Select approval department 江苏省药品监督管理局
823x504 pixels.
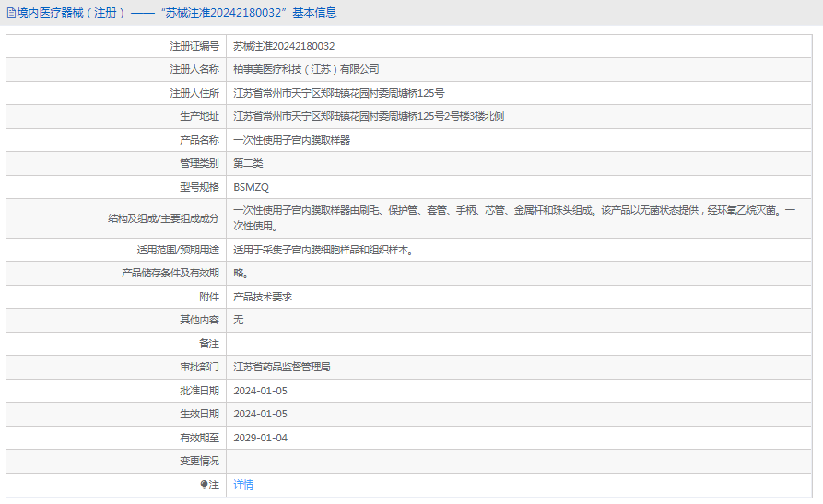tap(282, 367)
